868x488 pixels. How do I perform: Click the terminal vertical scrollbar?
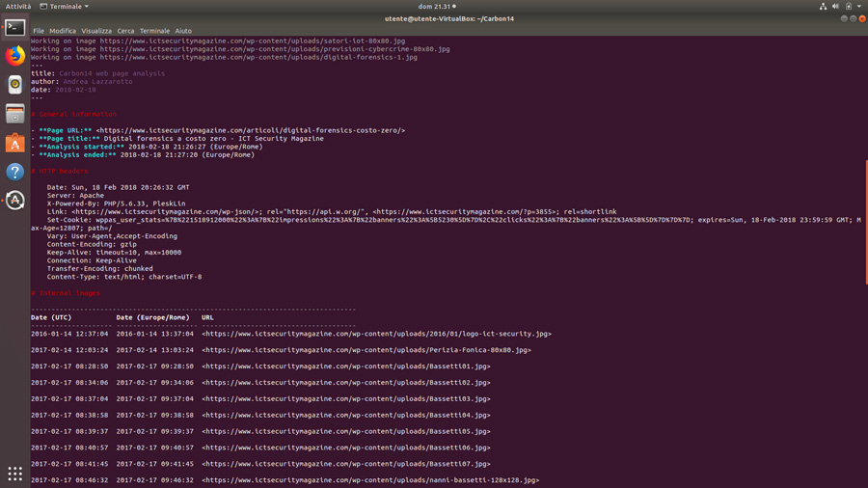click(x=866, y=223)
